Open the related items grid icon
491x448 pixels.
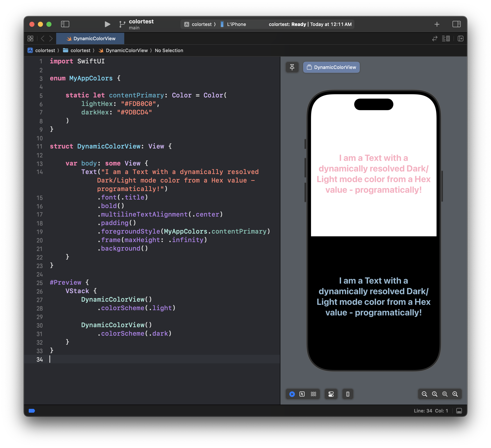(x=30, y=39)
